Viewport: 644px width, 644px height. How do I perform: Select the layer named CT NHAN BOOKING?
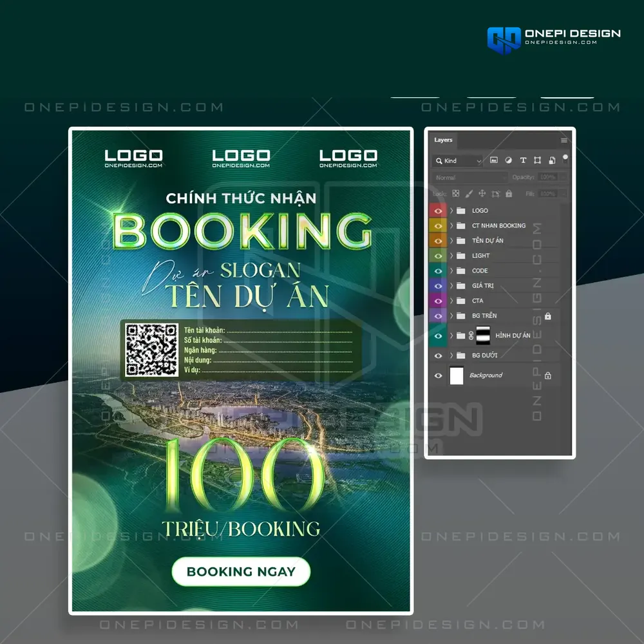(498, 225)
